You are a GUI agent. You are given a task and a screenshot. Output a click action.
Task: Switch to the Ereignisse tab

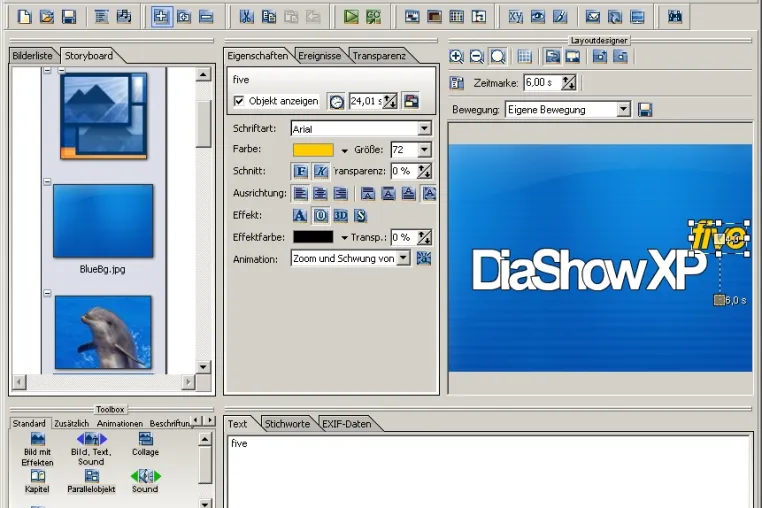coord(319,56)
